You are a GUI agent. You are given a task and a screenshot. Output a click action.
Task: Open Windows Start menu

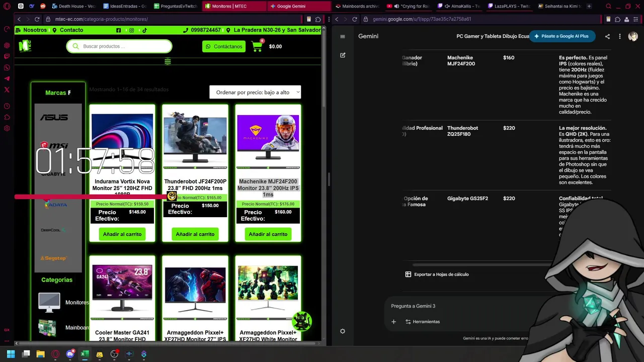(11, 354)
